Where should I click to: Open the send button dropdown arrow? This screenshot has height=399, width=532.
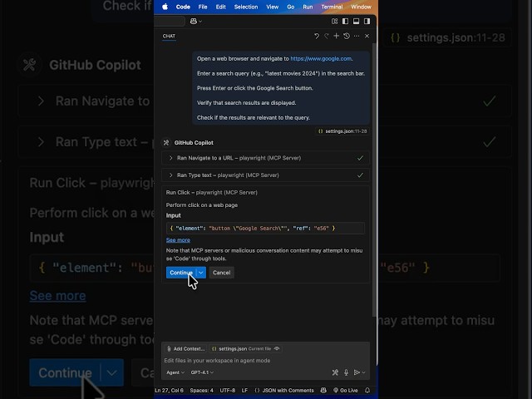coord(364,372)
